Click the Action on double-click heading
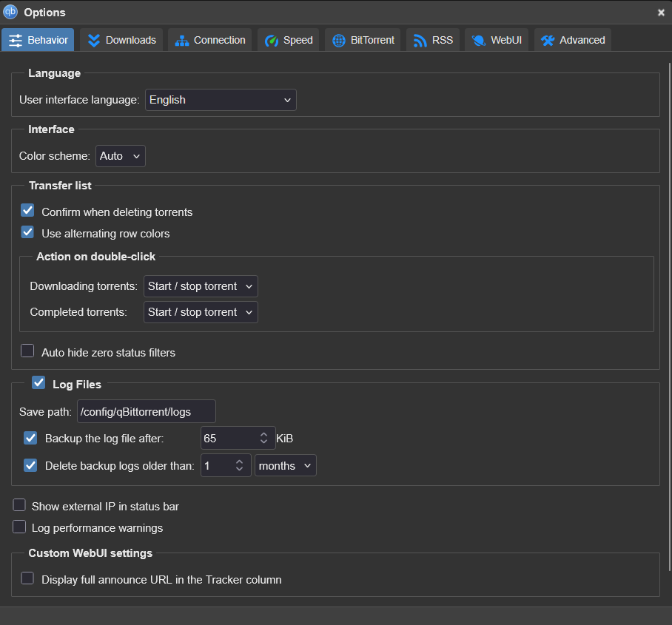Viewport: 672px width, 625px height. coord(95,257)
